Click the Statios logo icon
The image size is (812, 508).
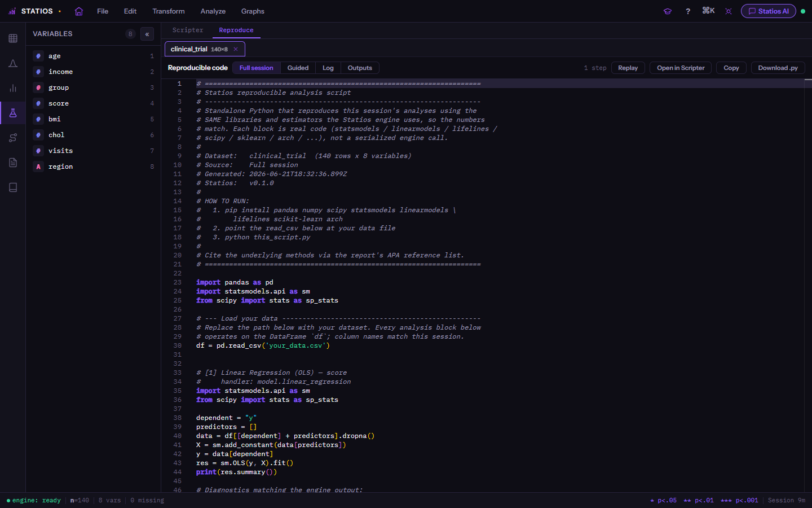(12, 11)
